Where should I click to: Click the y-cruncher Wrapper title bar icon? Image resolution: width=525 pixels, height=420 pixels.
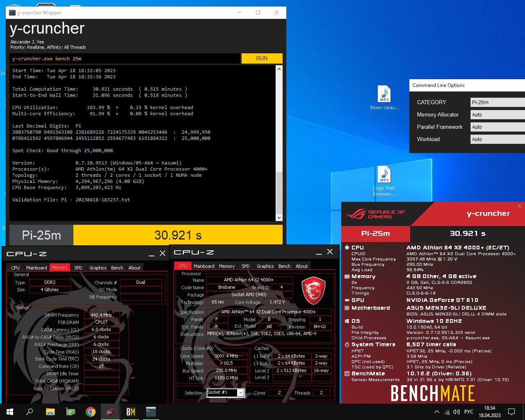[12, 13]
